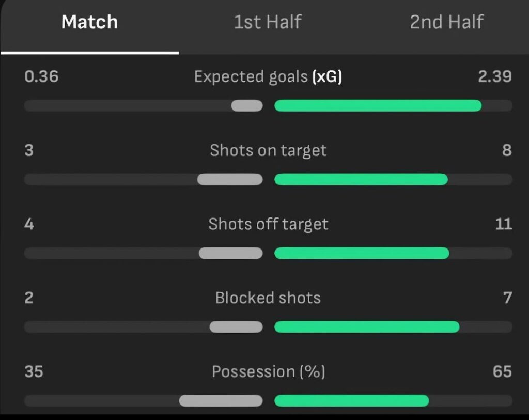Click the green Shots on target bar
The height and width of the screenshot is (420, 529).
(x=361, y=180)
